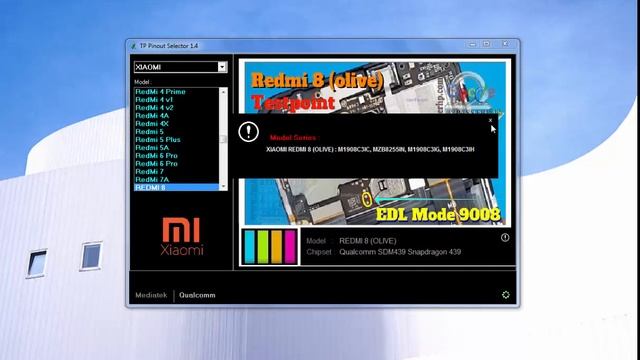This screenshot has height=360, width=640.
Task: Select RedMi 4 Prime in model list
Action: coord(160,92)
